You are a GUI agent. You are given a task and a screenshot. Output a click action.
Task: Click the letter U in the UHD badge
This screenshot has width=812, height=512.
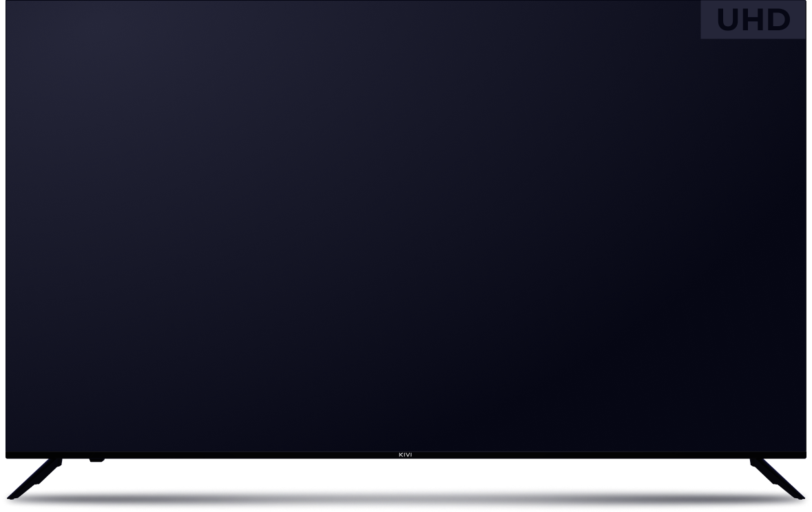pos(729,20)
